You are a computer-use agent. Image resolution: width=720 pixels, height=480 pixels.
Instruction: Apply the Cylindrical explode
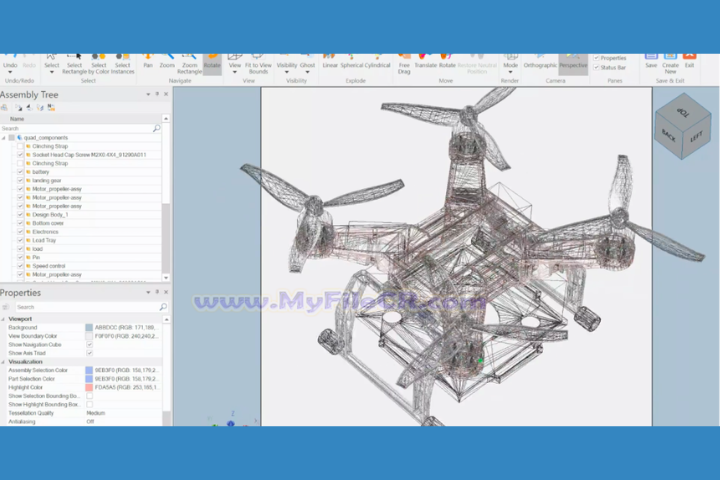[x=377, y=61]
